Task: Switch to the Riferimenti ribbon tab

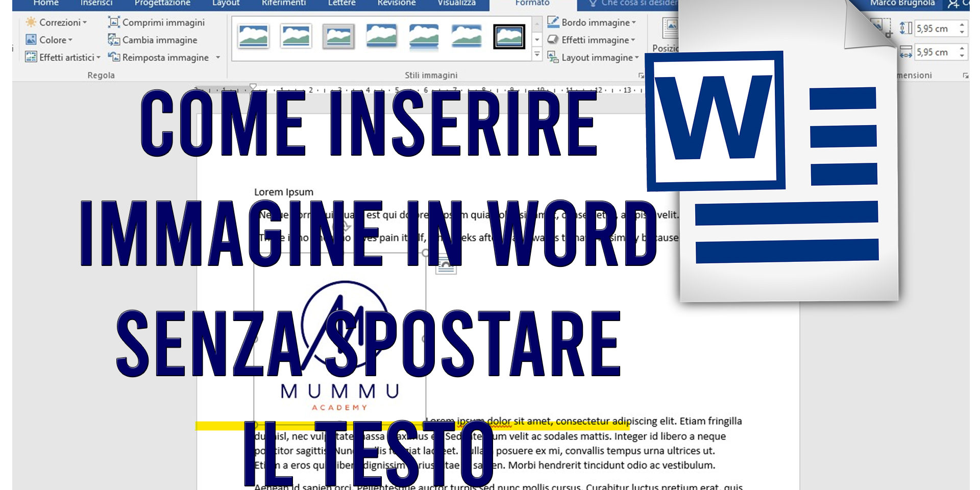Action: [x=284, y=4]
